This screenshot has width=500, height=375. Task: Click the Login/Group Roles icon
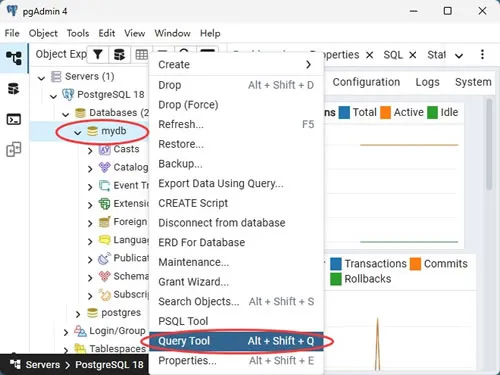tap(80, 331)
